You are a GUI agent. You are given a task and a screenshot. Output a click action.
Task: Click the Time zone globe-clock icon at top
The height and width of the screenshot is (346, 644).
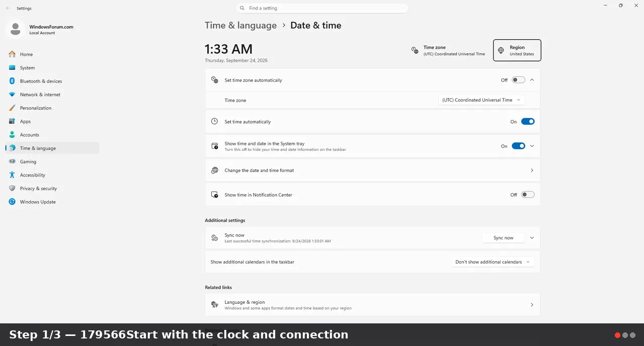click(415, 50)
